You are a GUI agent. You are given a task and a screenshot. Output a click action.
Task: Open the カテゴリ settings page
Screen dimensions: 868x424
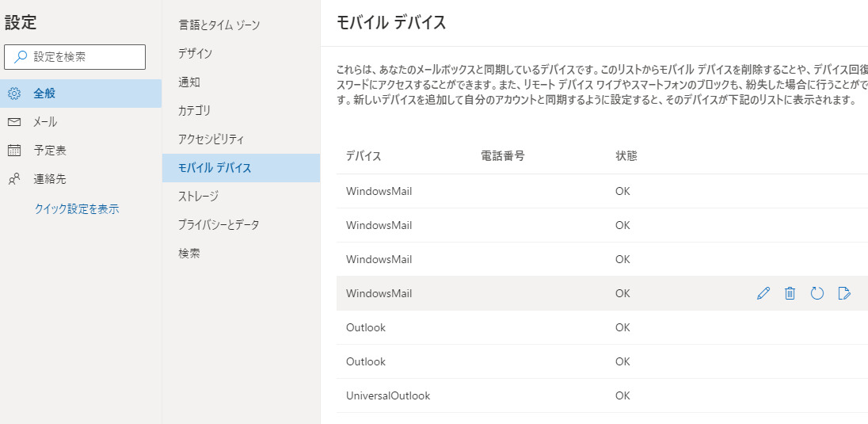click(194, 111)
